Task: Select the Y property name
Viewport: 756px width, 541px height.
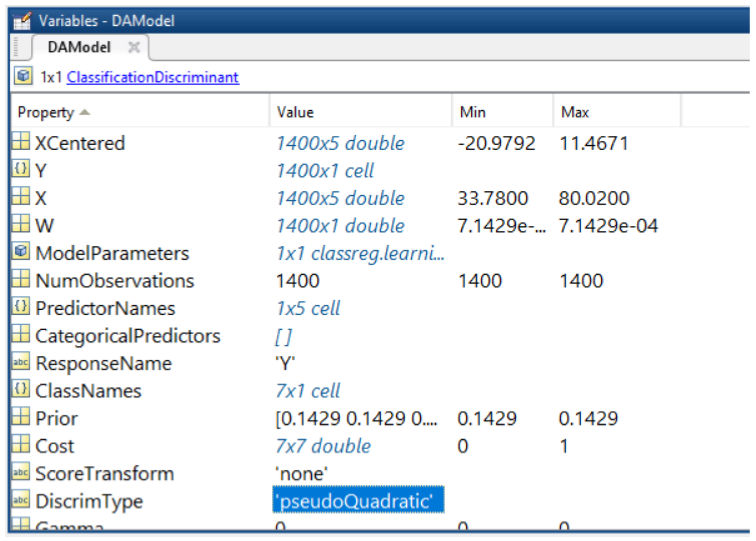Action: 41,170
